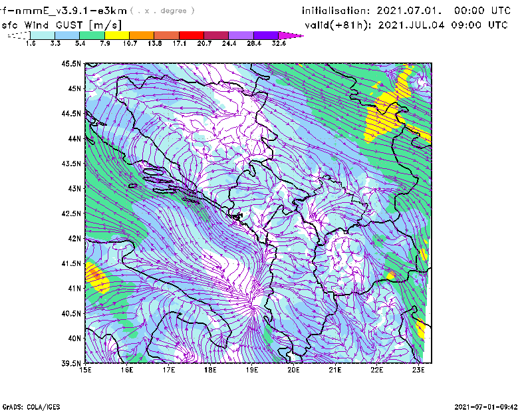Click the 'valid(+81h): 2021.JUL.04 09:00 UTC' line
532x411 pixels.
(x=406, y=25)
